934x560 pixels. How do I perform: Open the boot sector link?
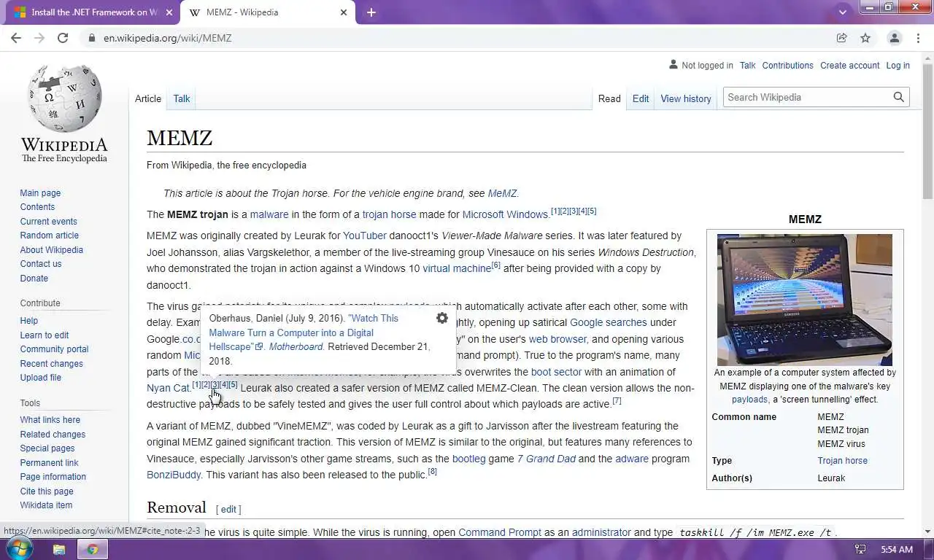tap(556, 372)
